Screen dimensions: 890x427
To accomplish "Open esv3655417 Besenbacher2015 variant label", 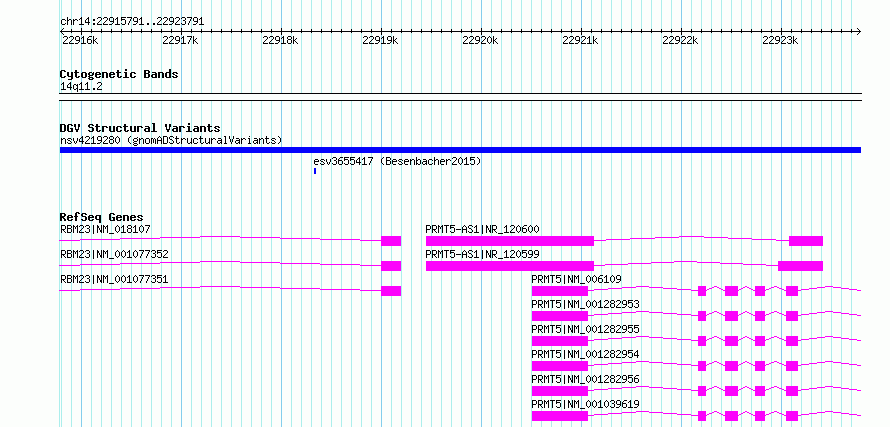I will (x=397, y=162).
